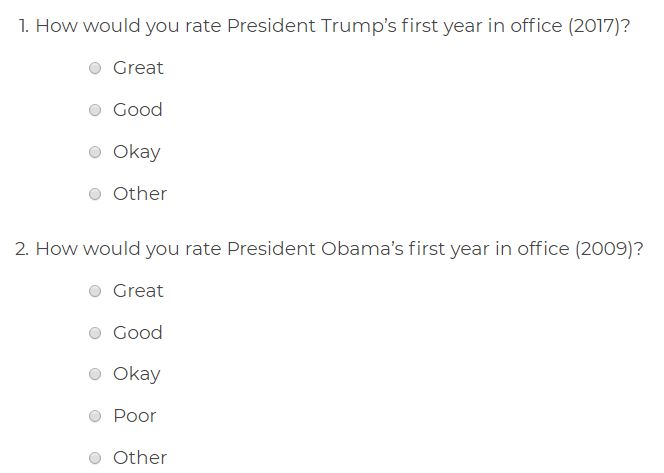Click the Great label under question 2

(138, 290)
